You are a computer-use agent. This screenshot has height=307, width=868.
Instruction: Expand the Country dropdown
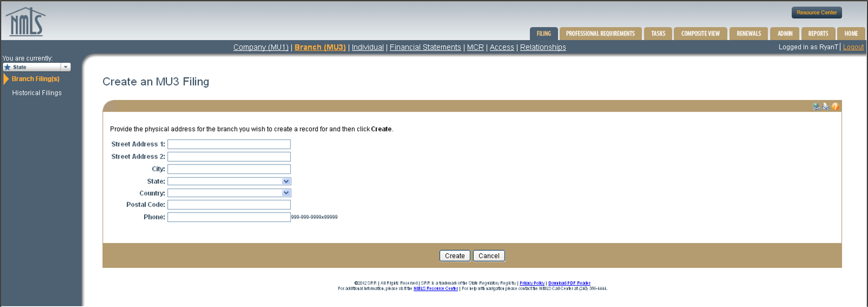pos(229,193)
